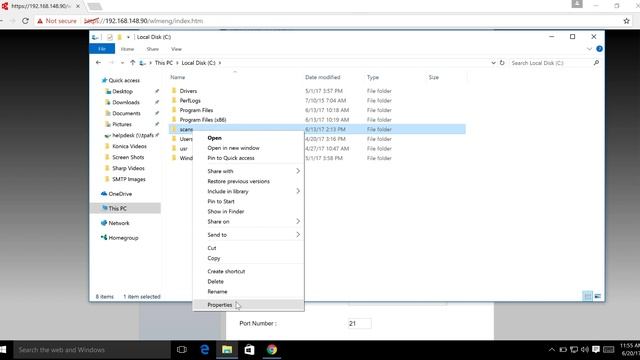This screenshot has height=360, width=640.
Task: Open Explorer help icon
Action: [x=599, y=49]
